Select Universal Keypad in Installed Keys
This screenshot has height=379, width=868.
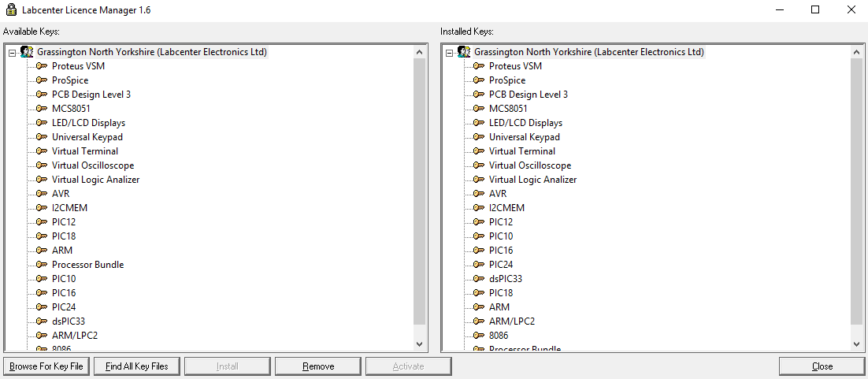pyautogui.click(x=525, y=137)
